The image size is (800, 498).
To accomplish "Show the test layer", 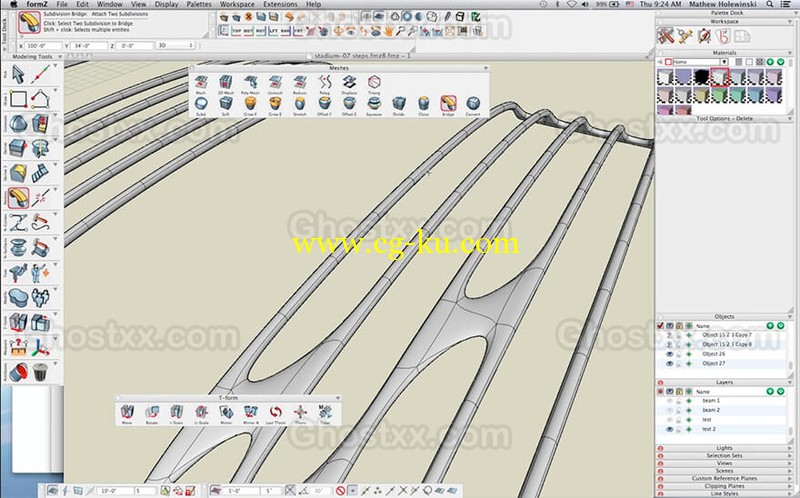I will (x=670, y=420).
